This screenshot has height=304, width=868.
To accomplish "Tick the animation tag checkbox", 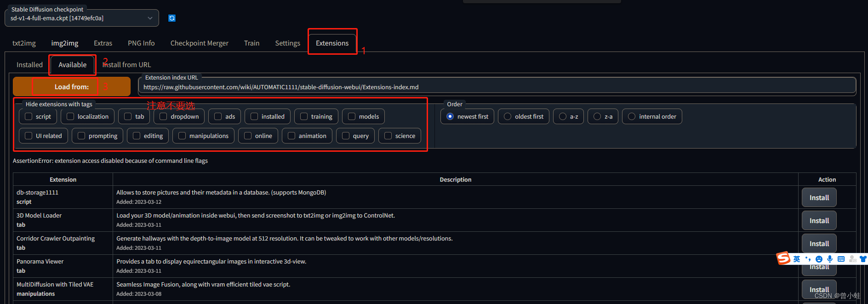I will pos(291,136).
